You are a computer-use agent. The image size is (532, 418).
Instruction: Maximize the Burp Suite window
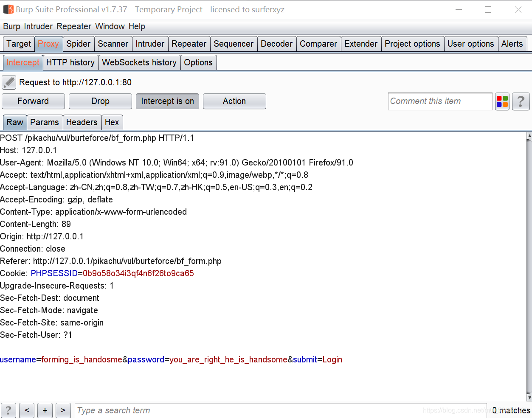click(488, 9)
